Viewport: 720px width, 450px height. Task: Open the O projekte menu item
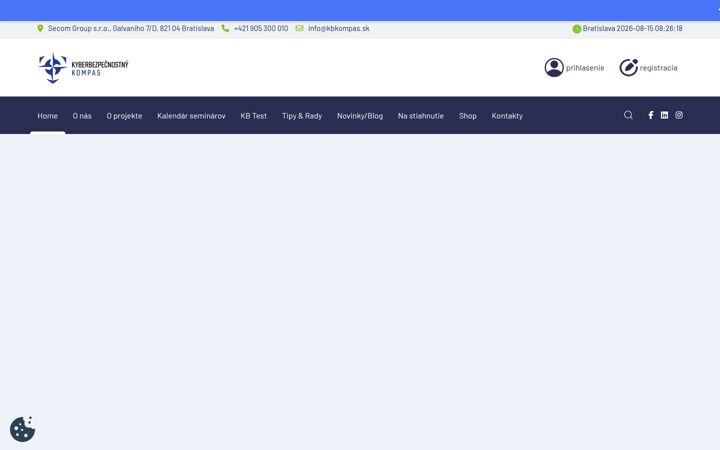click(124, 116)
